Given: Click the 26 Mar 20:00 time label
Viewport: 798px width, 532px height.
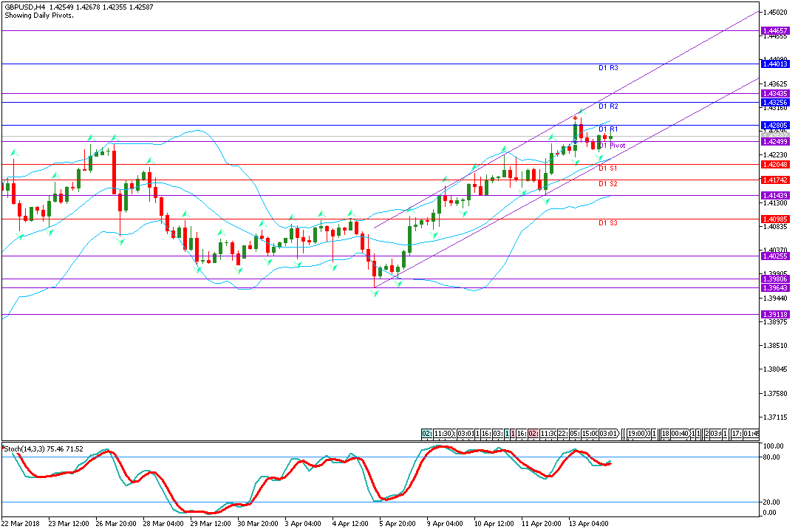Looking at the screenshot, I should pos(115,524).
